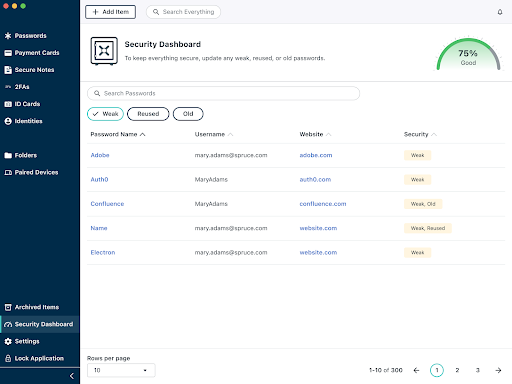
Task: Open notifications bell icon
Action: point(500,12)
